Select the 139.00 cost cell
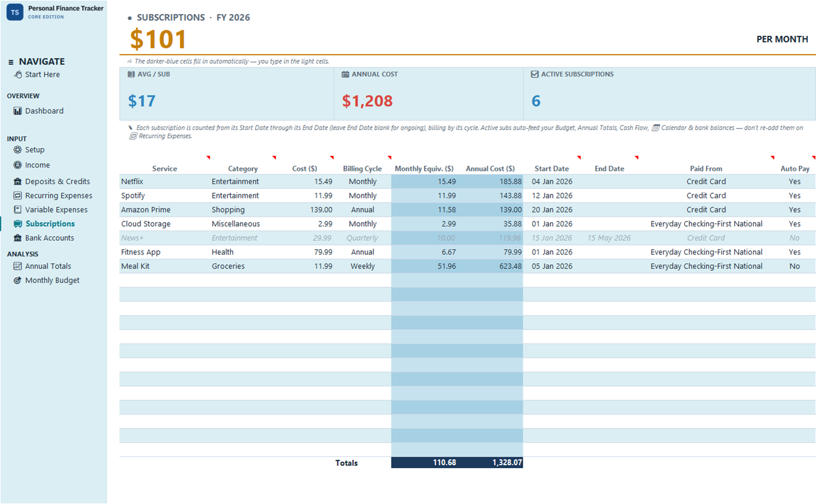 click(305, 210)
